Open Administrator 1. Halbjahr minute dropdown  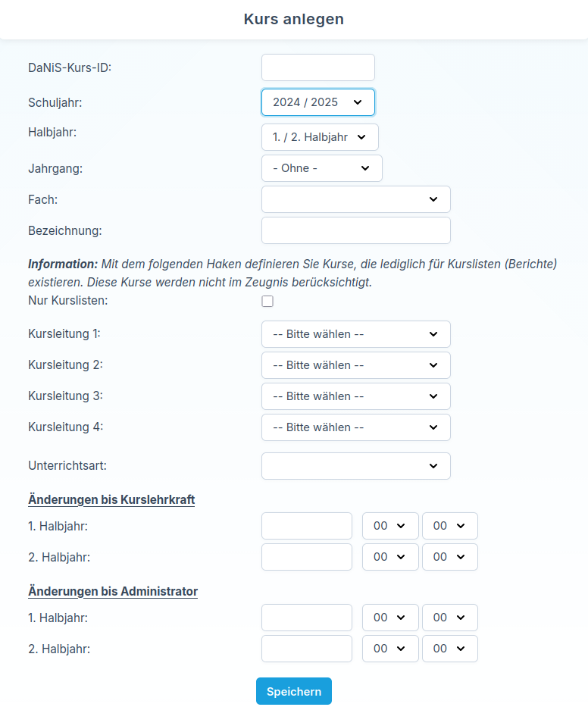click(450, 618)
